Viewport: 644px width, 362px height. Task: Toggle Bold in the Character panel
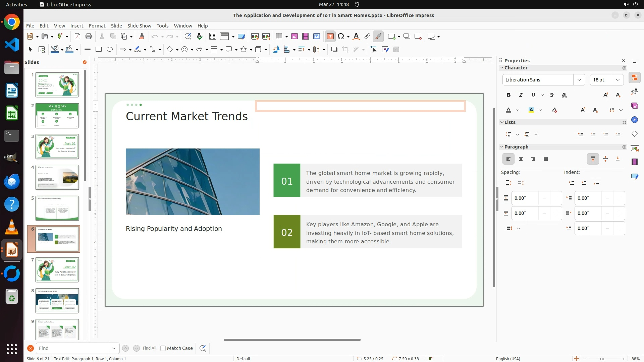tap(508, 95)
